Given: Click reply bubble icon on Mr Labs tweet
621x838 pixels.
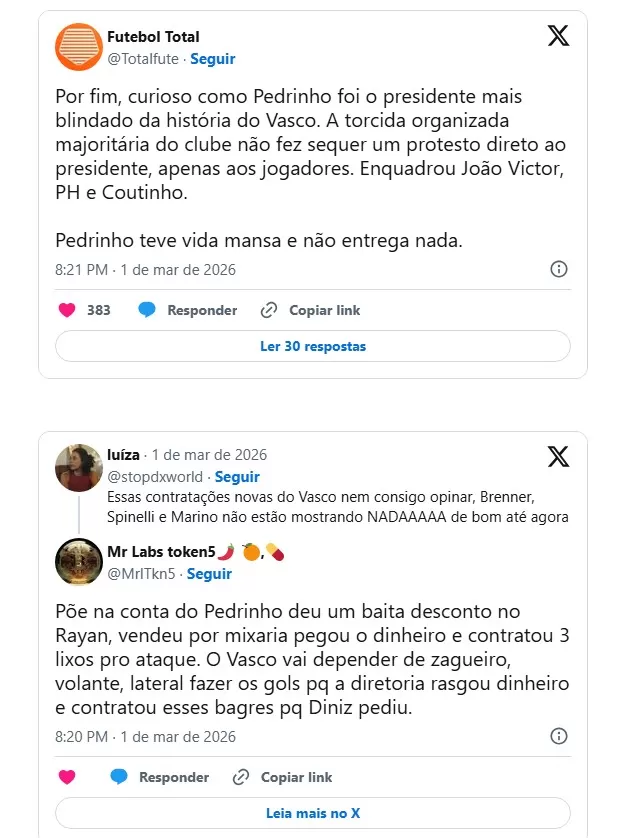Looking at the screenshot, I should click(119, 777).
